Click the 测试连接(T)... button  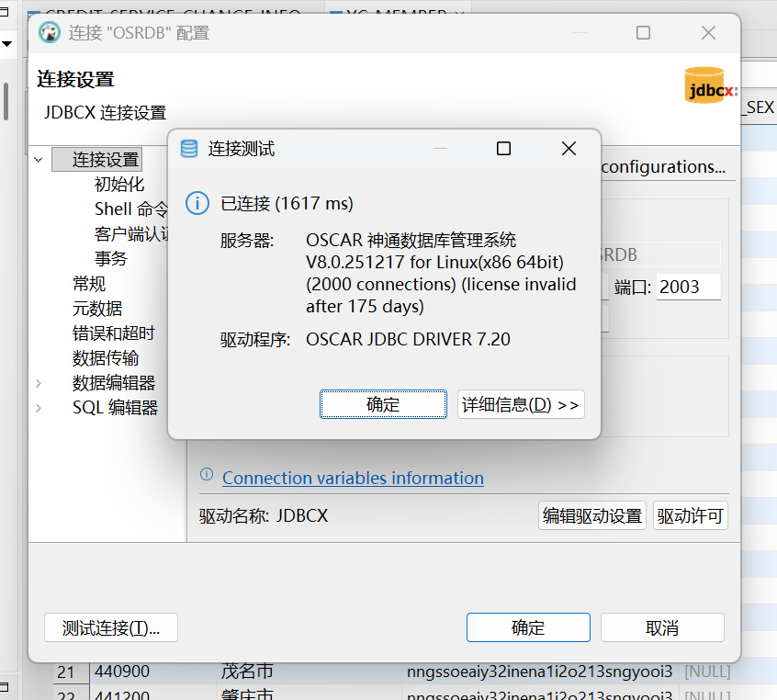click(111, 628)
